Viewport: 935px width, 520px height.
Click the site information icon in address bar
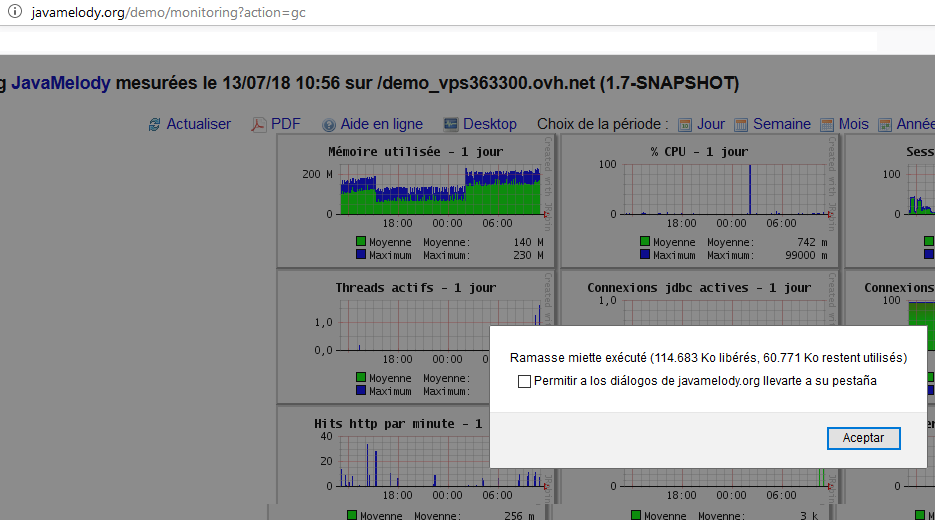pyautogui.click(x=14, y=12)
